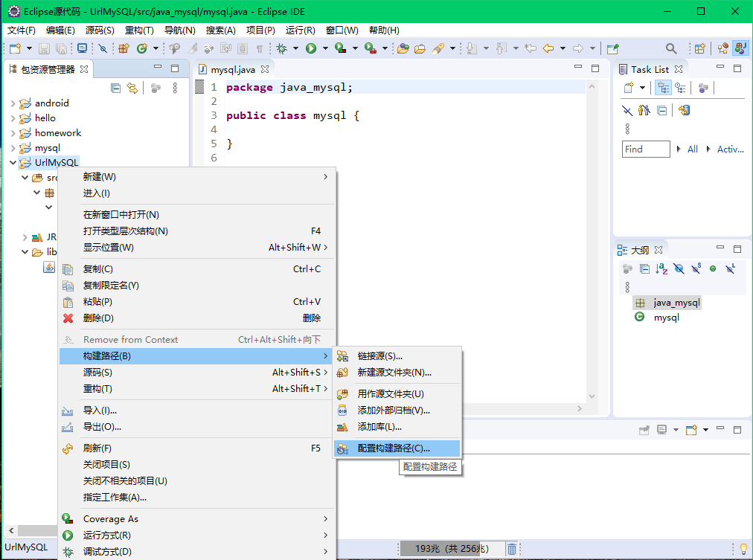Viewport: 753px width, 560px height.
Task: Click the Find input field in Task List
Action: point(645,149)
